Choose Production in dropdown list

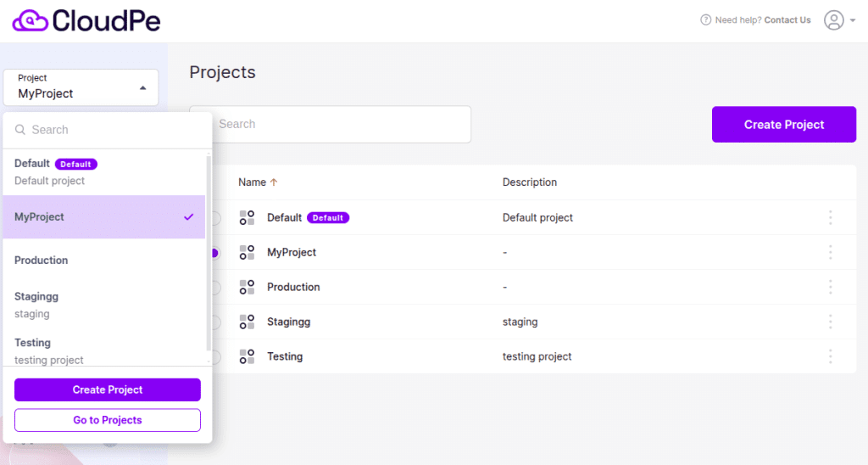104,260
